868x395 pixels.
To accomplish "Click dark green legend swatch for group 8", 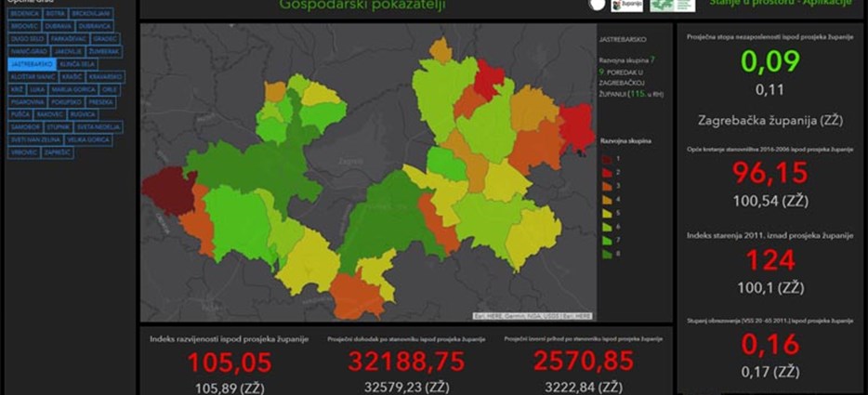I will [x=607, y=255].
